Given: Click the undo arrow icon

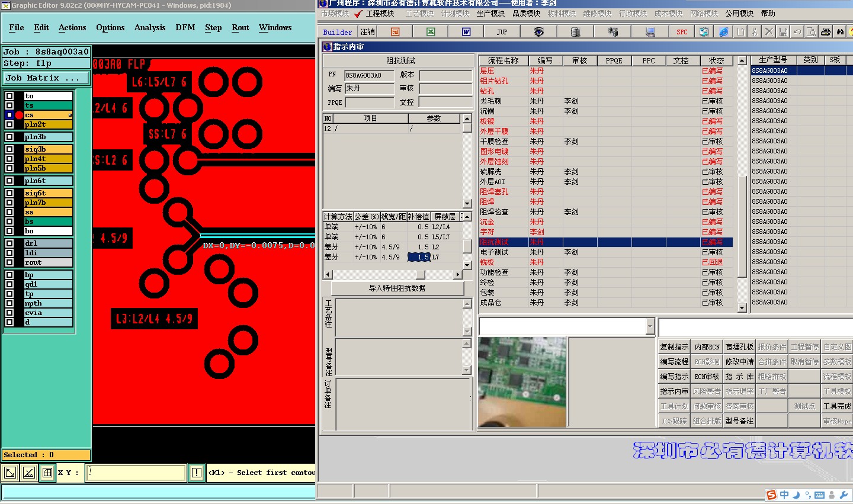Looking at the screenshot, I should click(x=797, y=32).
